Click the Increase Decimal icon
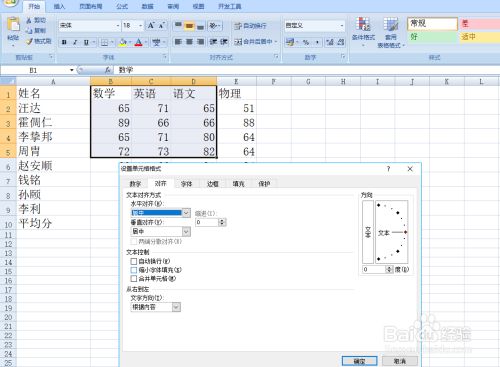Viewport: 500px width, 367px height. (330, 42)
